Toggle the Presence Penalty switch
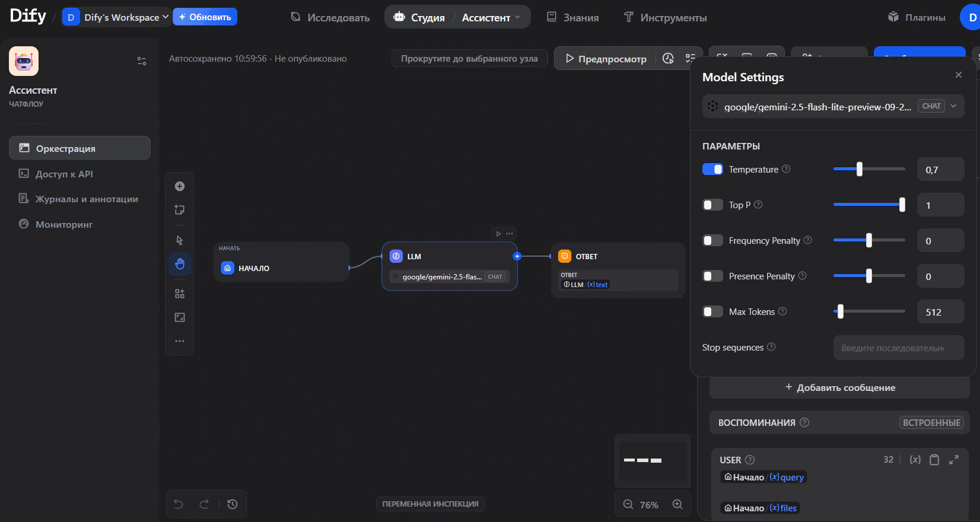 click(x=712, y=276)
